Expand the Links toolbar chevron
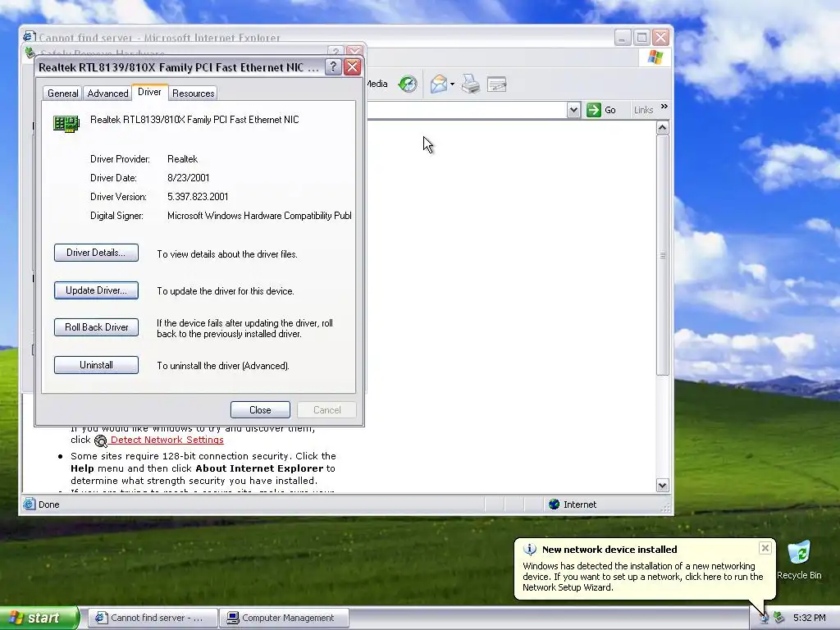This screenshot has width=840, height=630. 664,107
